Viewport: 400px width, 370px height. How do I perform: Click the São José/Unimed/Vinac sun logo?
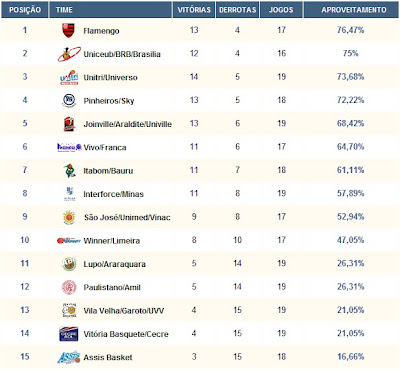(69, 217)
